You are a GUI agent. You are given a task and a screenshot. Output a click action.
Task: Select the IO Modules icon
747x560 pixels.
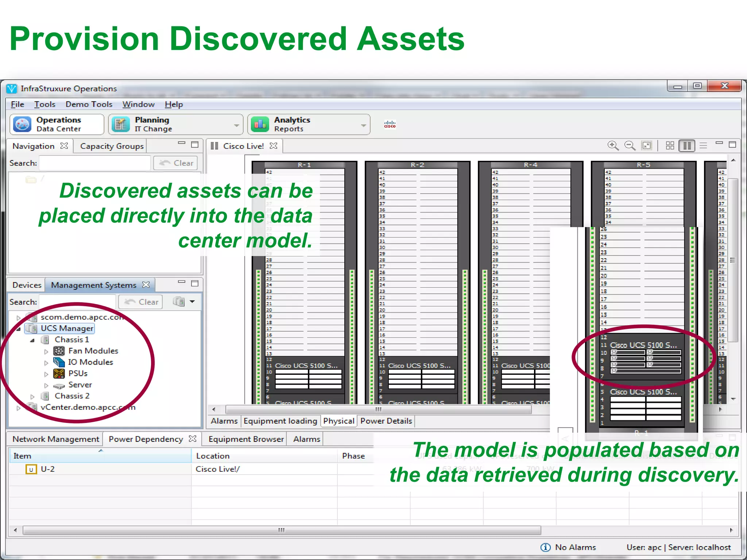click(59, 362)
